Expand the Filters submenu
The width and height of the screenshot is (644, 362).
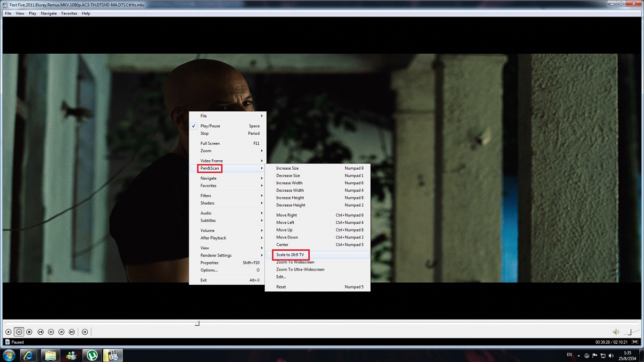[228, 196]
